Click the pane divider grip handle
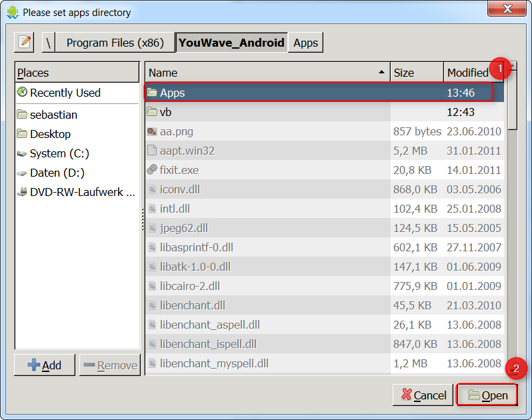The width and height of the screenshot is (532, 420). (x=143, y=219)
